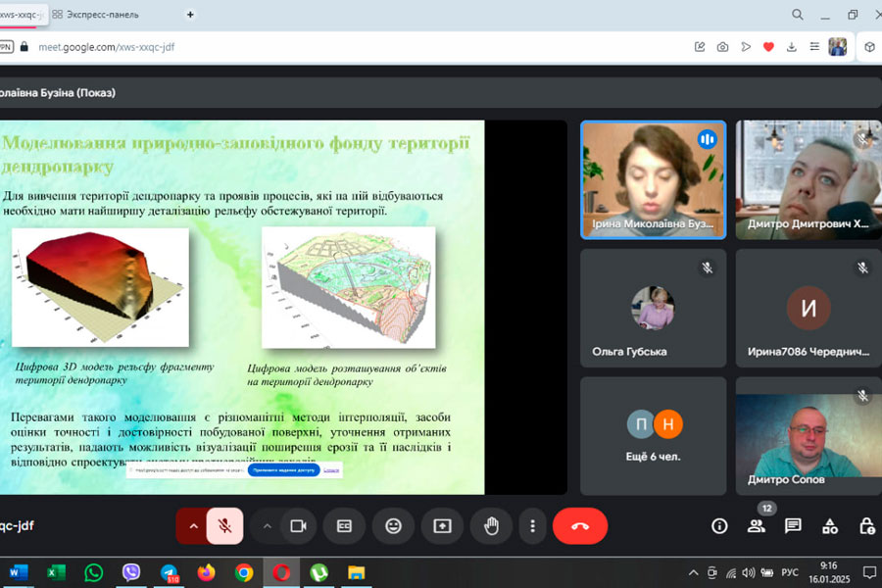Open Viber from the taskbar
Image resolution: width=882 pixels, height=588 pixels.
click(131, 572)
